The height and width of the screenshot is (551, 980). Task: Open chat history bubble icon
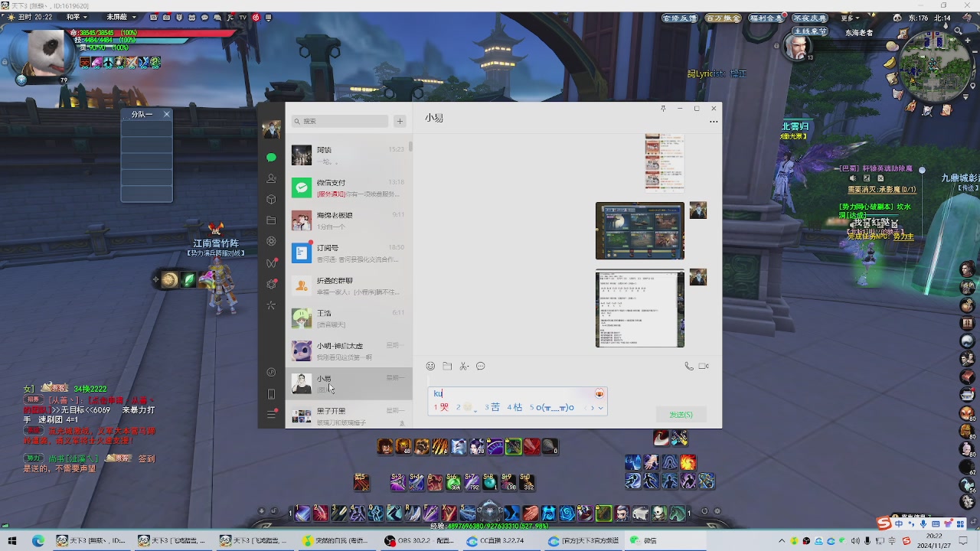(481, 367)
